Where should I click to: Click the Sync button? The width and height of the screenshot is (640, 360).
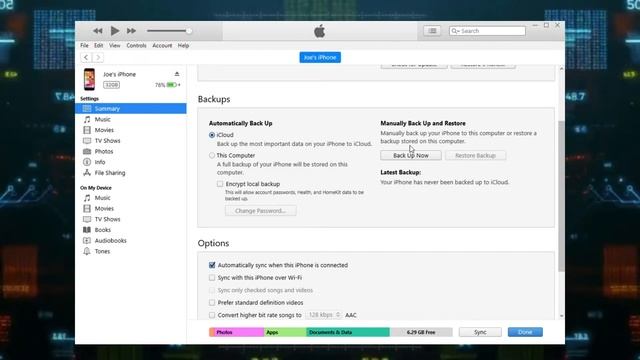pyautogui.click(x=480, y=332)
